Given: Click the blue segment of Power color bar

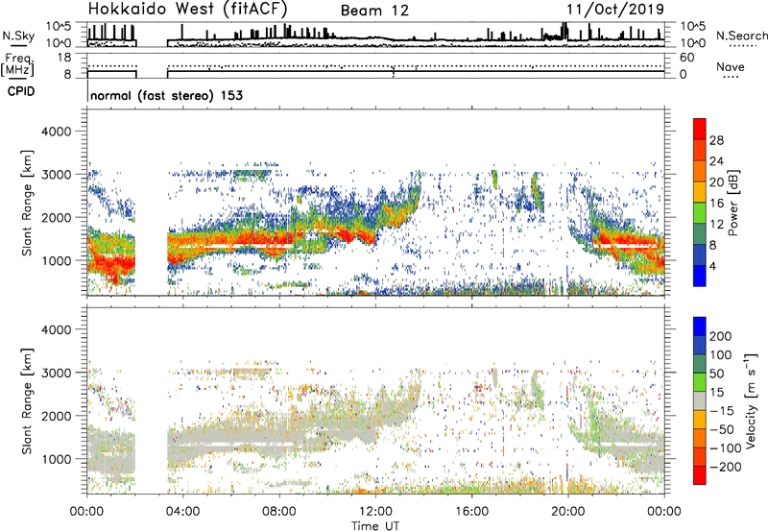Looking at the screenshot, I should [700, 277].
